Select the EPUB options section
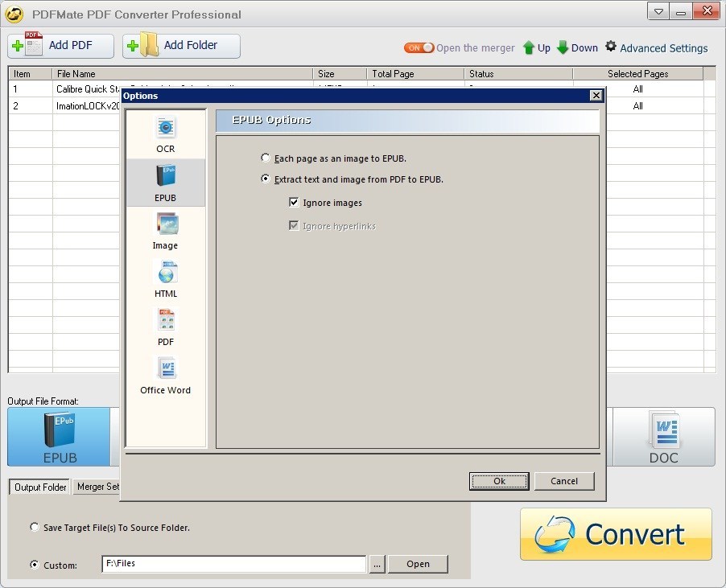This screenshot has height=588, width=726. click(165, 183)
